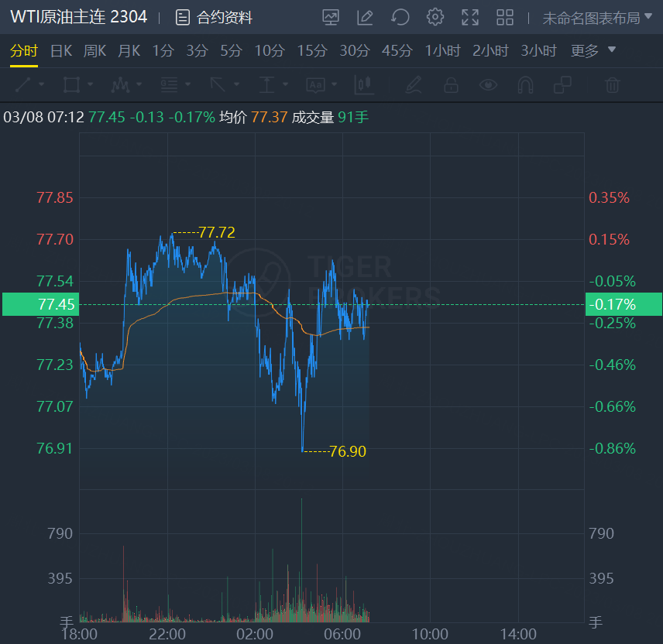Open the 合约资料 contract info
The width and height of the screenshot is (663, 644).
pyautogui.click(x=214, y=17)
